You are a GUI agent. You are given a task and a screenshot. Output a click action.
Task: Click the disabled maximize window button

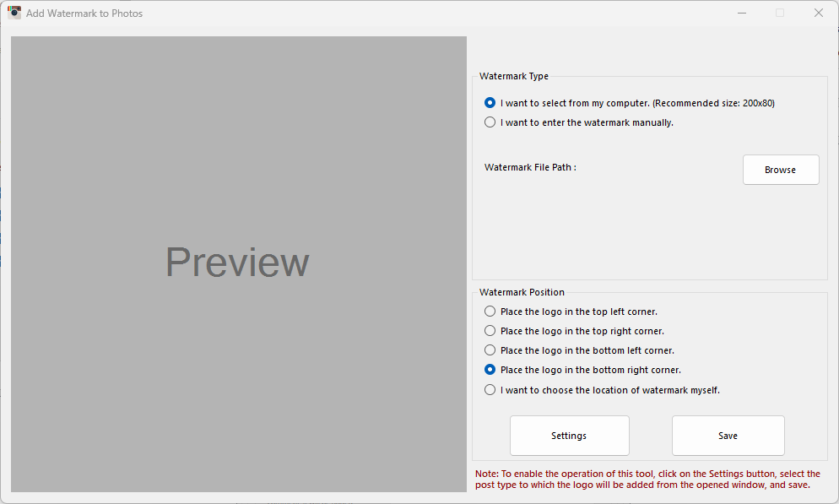click(x=780, y=13)
